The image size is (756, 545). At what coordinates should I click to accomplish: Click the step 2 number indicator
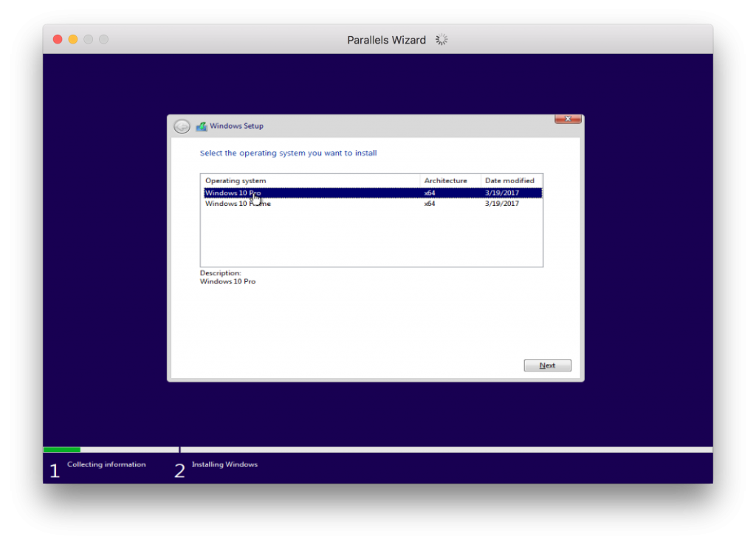(x=179, y=470)
